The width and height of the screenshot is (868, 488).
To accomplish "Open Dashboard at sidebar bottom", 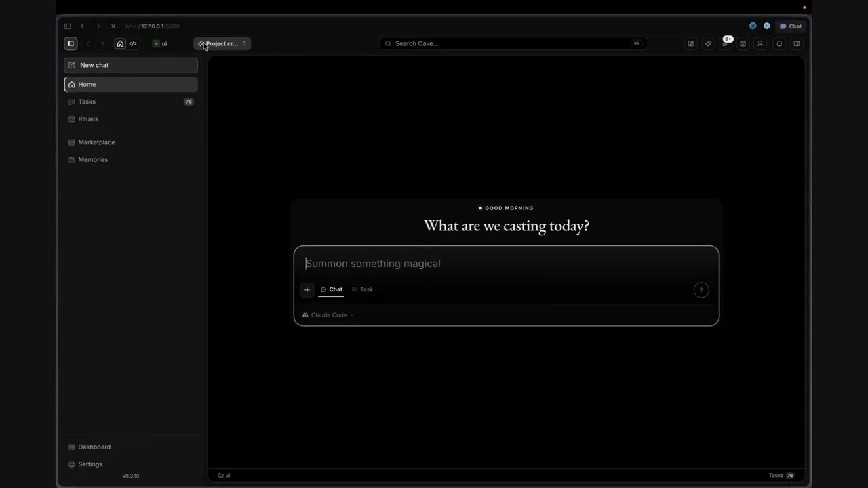I will (131, 447).
